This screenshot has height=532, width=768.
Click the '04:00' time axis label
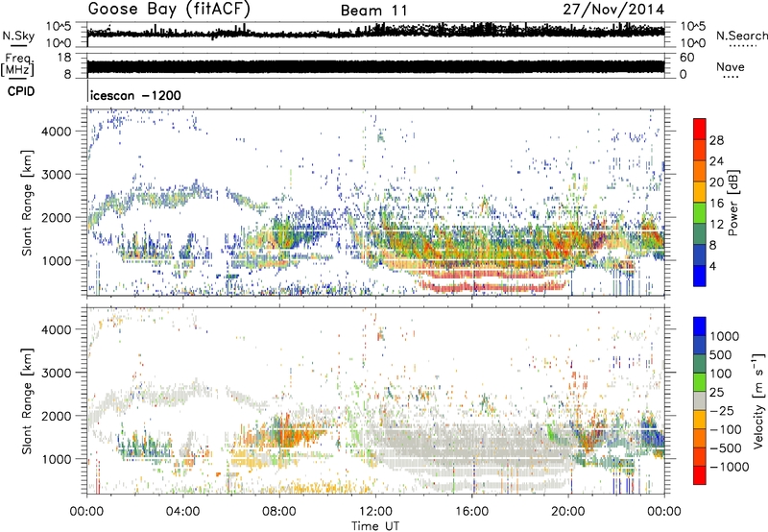coord(183,512)
